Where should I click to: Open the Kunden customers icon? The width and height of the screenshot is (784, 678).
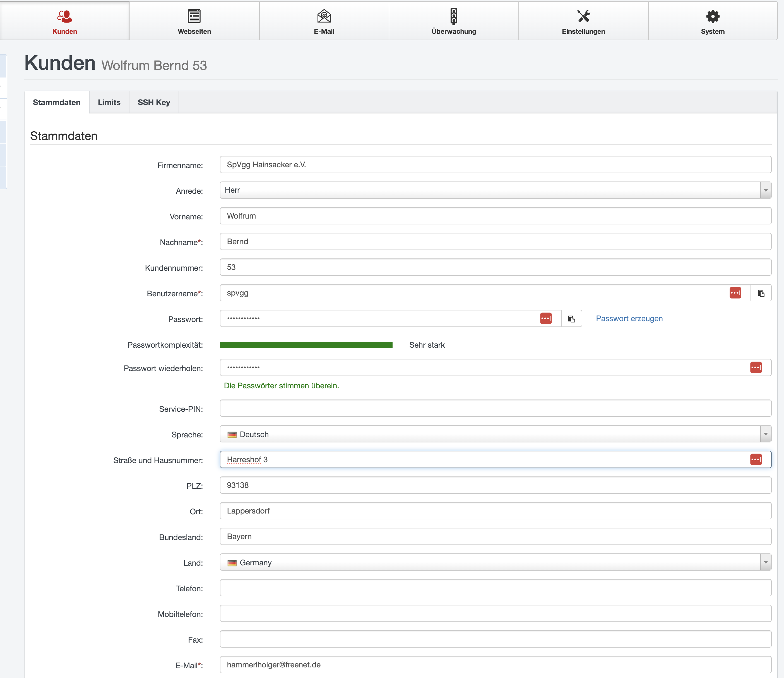coord(65,16)
